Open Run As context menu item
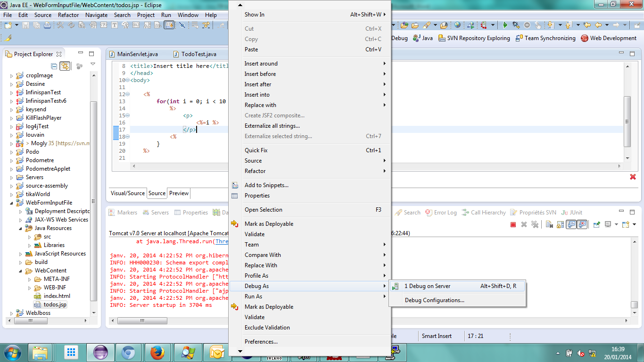 [309, 296]
